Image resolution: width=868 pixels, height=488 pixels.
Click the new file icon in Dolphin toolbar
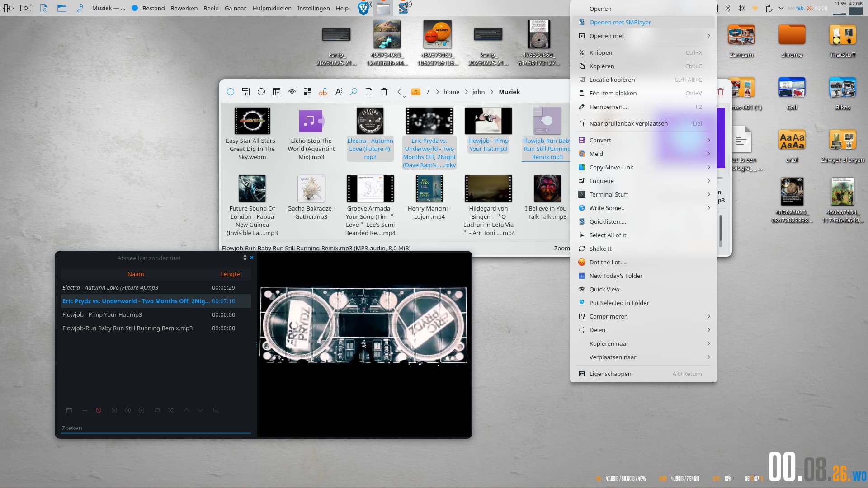pos(369,92)
